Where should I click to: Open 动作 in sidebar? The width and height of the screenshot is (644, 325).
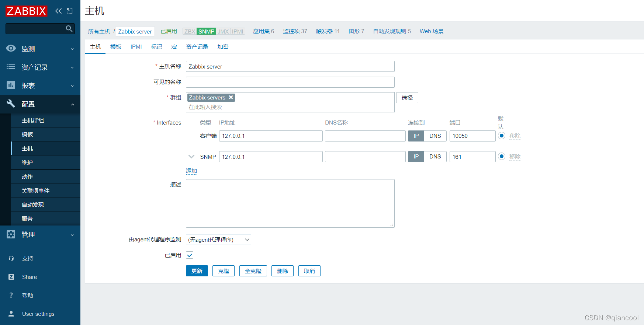[x=46, y=177]
